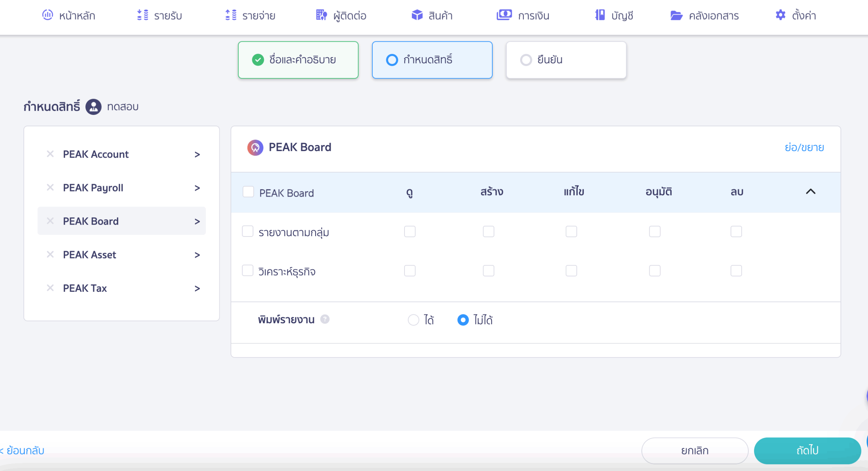Click the X icon next to PEAK Payroll

click(x=50, y=187)
